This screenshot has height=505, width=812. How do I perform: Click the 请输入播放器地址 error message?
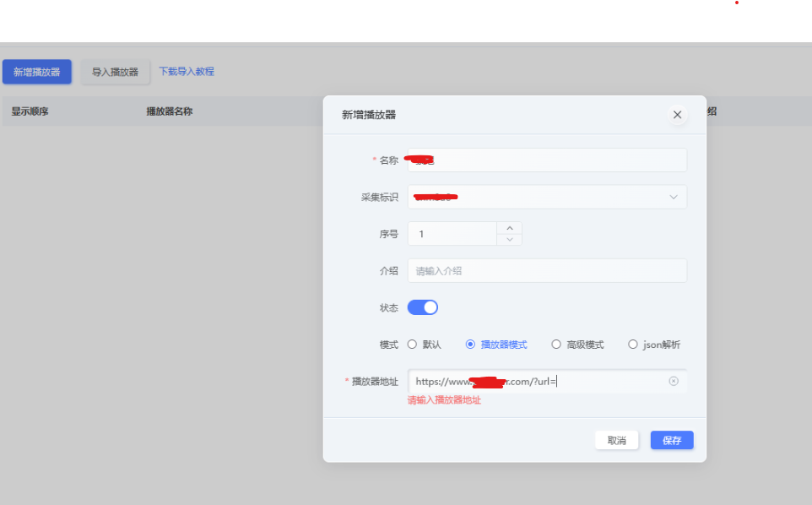(x=444, y=399)
